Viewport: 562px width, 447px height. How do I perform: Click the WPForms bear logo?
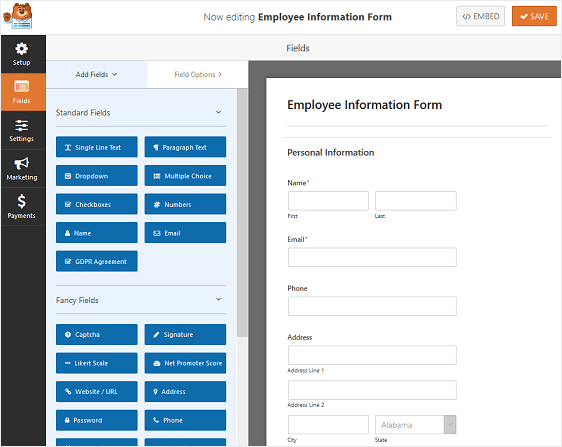(x=18, y=16)
